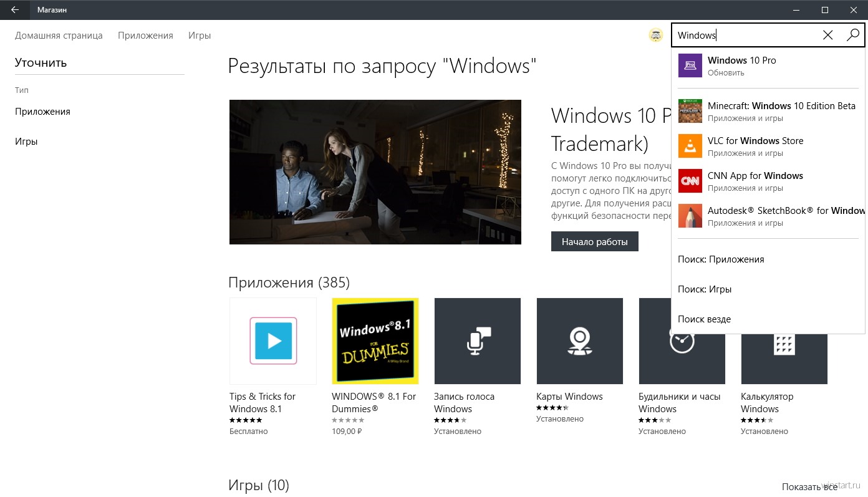Minimize the Магазин window

796,10
